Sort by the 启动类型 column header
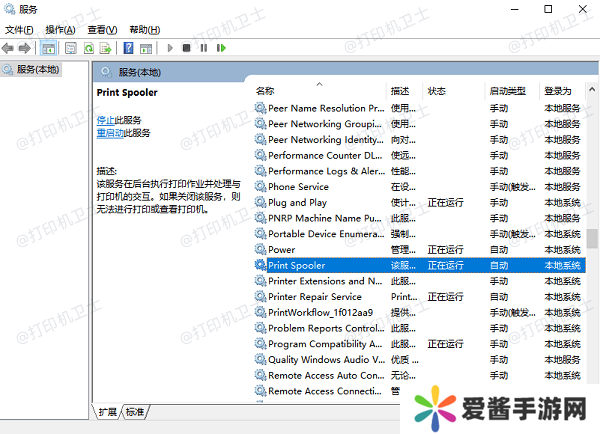Viewport: 600px width, 434px height. pos(507,91)
